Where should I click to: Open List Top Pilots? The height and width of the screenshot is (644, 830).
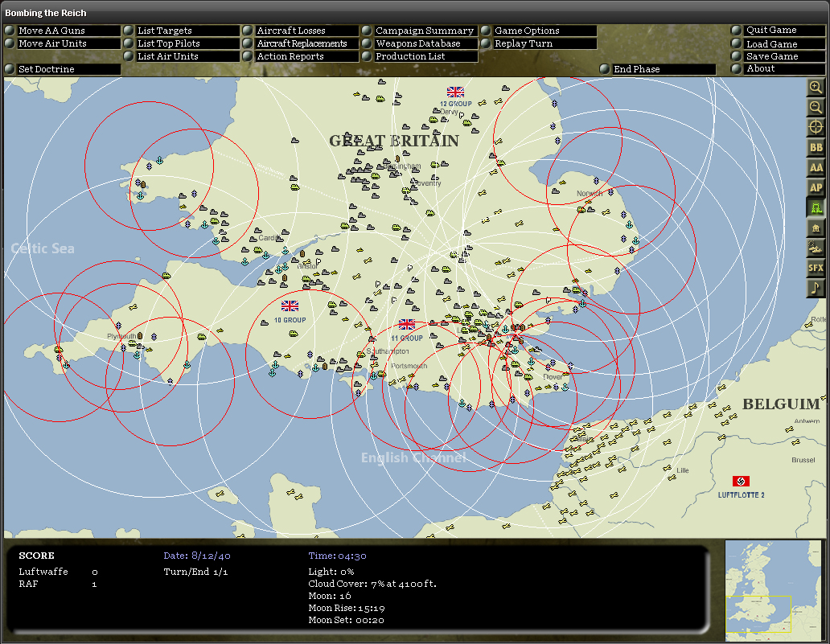coord(182,43)
